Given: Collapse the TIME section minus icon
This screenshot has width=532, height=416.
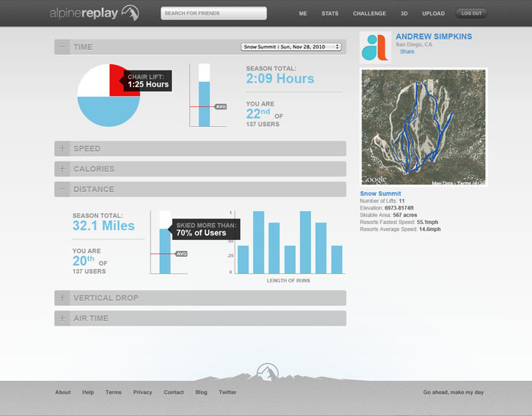Looking at the screenshot, I should pos(62,47).
